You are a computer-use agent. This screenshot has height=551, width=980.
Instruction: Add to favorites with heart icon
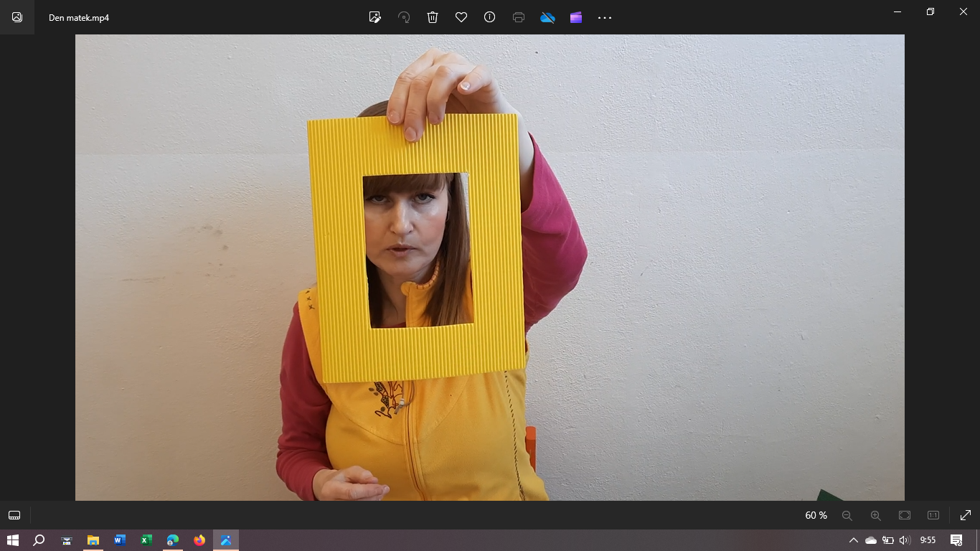(x=461, y=17)
